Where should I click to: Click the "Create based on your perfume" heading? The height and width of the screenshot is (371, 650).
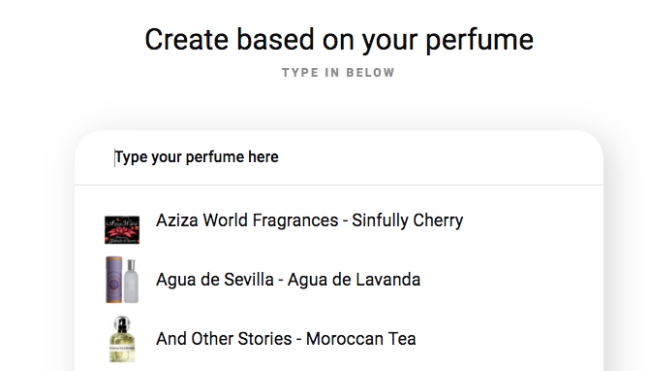tap(339, 40)
